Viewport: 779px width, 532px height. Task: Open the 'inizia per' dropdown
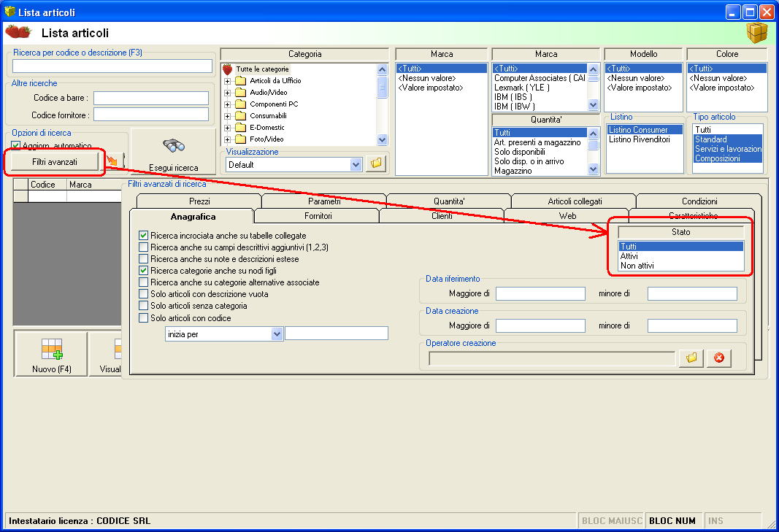(x=277, y=334)
